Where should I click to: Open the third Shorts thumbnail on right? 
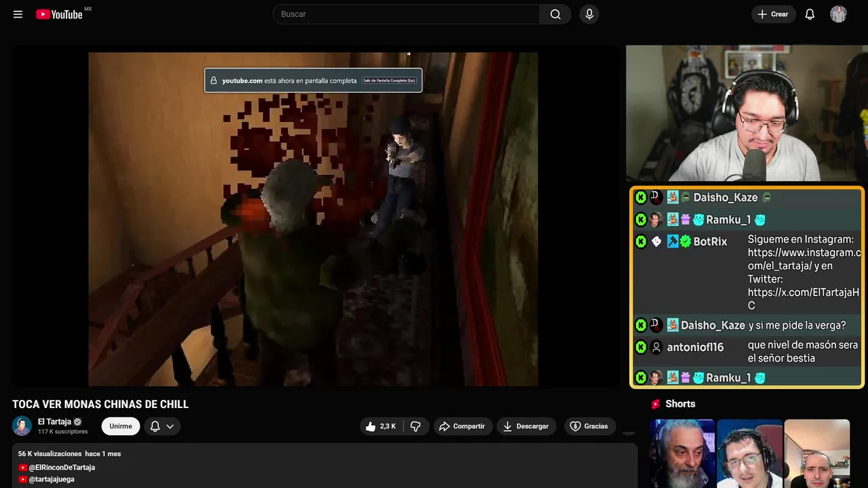point(817,453)
